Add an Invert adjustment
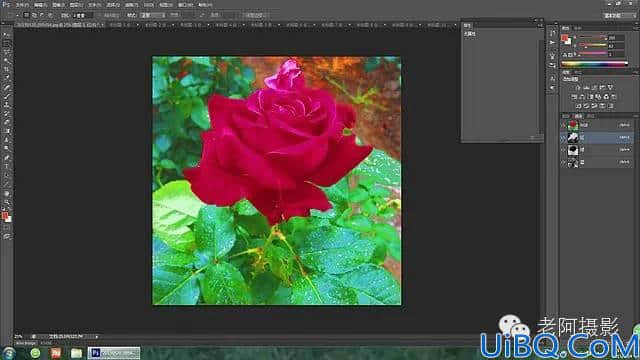This screenshot has width=640, height=360. (578, 106)
